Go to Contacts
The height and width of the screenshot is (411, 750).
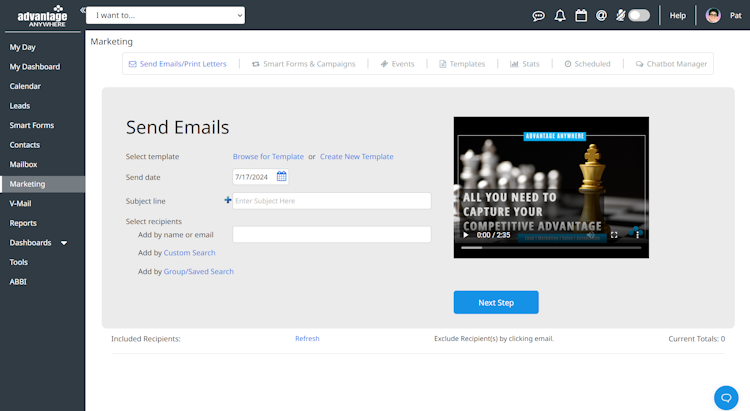(x=25, y=145)
